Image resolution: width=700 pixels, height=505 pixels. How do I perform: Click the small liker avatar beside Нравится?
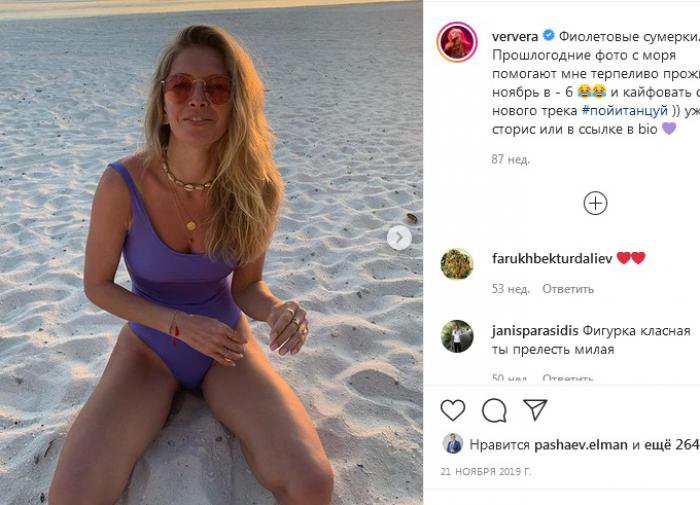pyautogui.click(x=453, y=444)
